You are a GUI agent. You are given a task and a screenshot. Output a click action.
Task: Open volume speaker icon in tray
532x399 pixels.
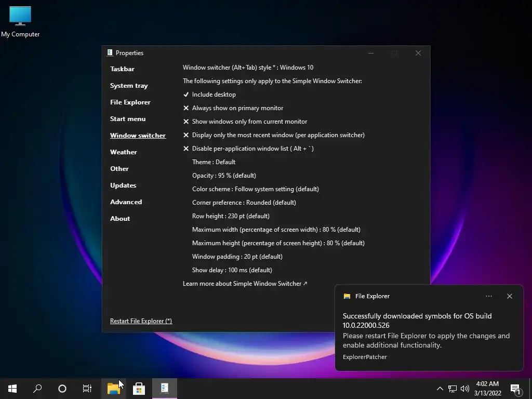click(x=465, y=389)
